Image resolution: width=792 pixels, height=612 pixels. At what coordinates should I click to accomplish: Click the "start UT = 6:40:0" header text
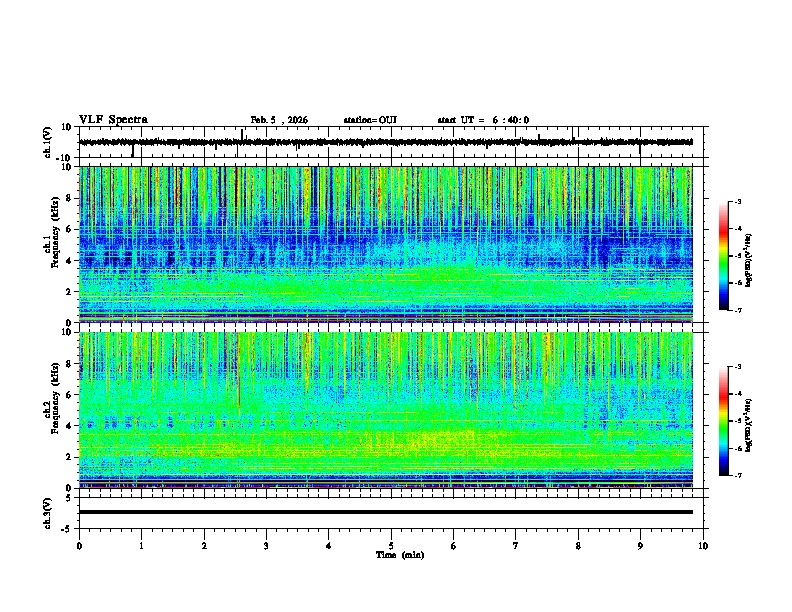coord(483,120)
